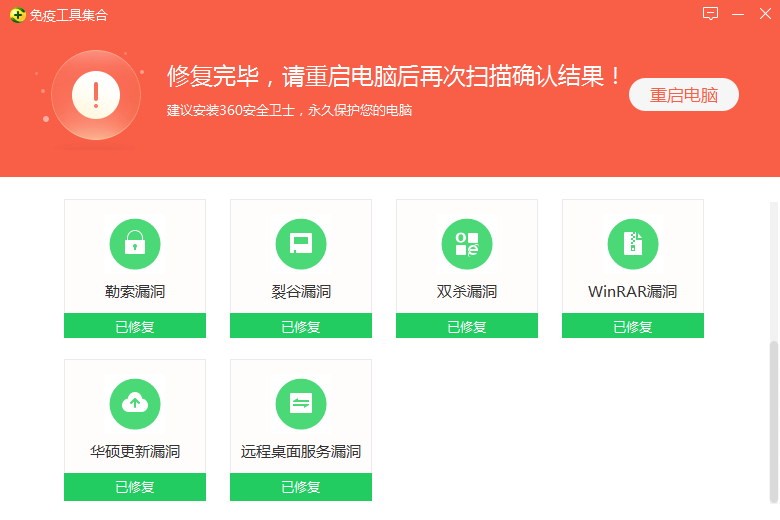Viewport: 780px width, 520px height.
Task: Close the 免疫工具集合 window
Action: pos(765,13)
